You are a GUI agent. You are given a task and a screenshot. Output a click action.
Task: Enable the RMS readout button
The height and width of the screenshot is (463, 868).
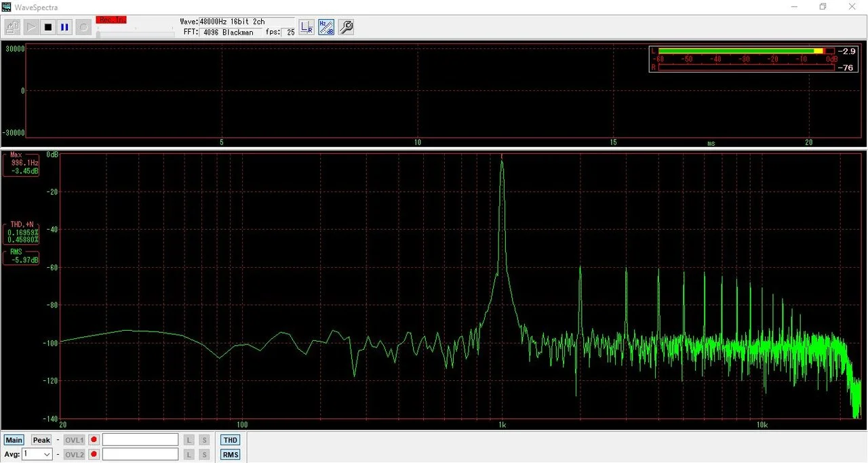pyautogui.click(x=230, y=454)
